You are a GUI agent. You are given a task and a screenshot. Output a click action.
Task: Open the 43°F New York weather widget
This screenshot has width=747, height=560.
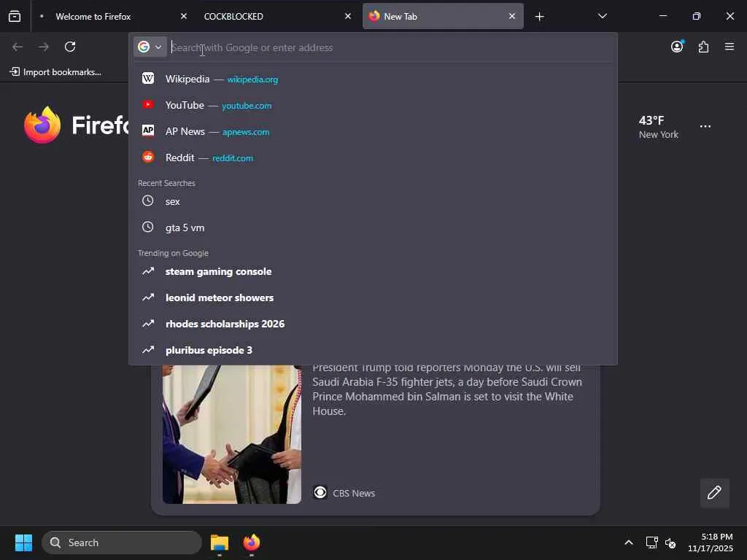pos(659,127)
